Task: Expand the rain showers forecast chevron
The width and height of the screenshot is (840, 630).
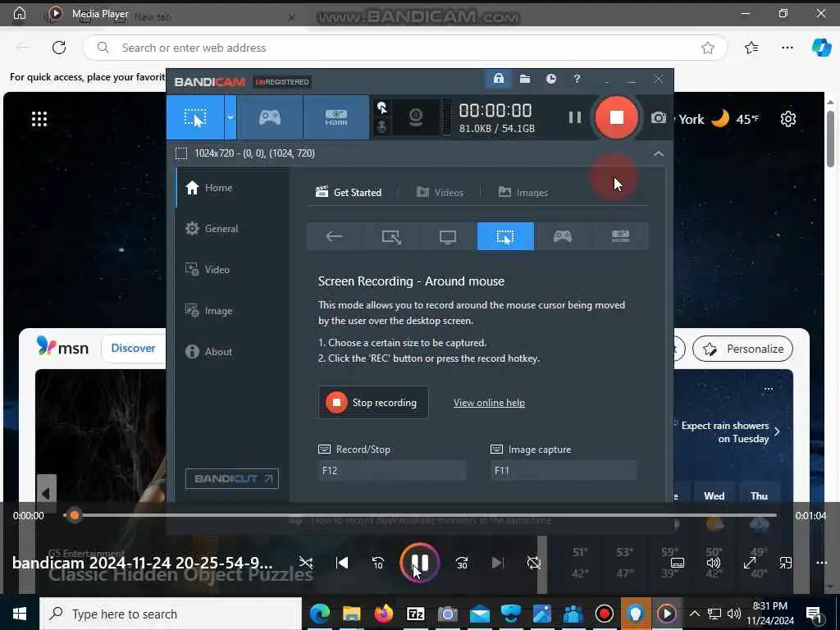Action: 777,431
